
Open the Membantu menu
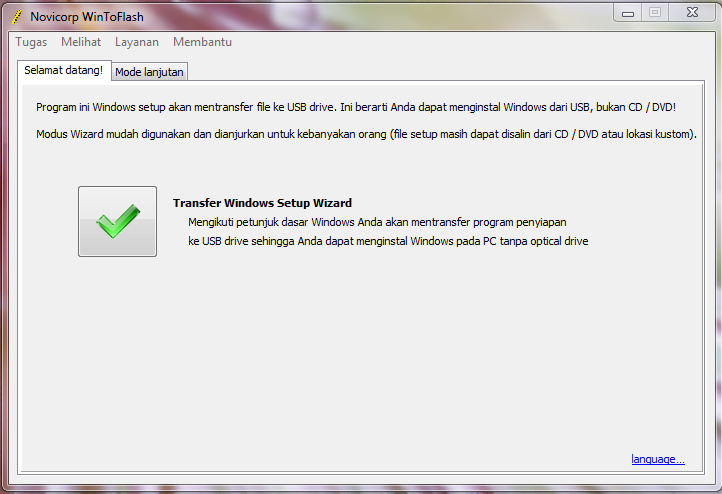click(x=203, y=42)
